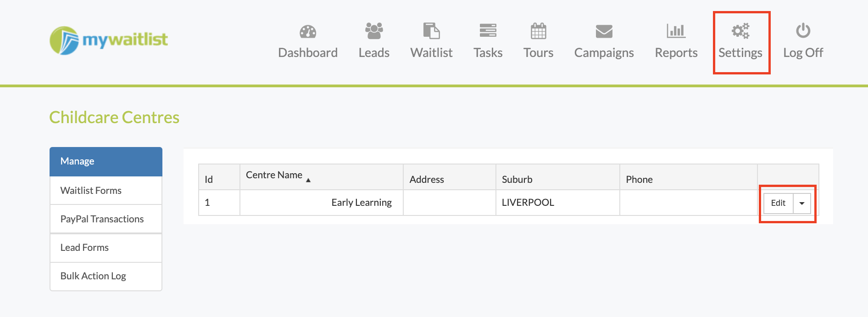Open the Reports menu label
This screenshot has width=868, height=317.
pyautogui.click(x=676, y=53)
